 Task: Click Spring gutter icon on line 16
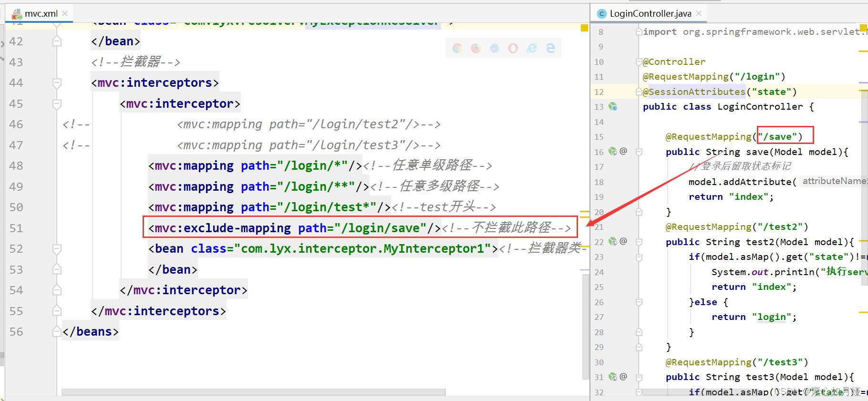click(x=613, y=152)
